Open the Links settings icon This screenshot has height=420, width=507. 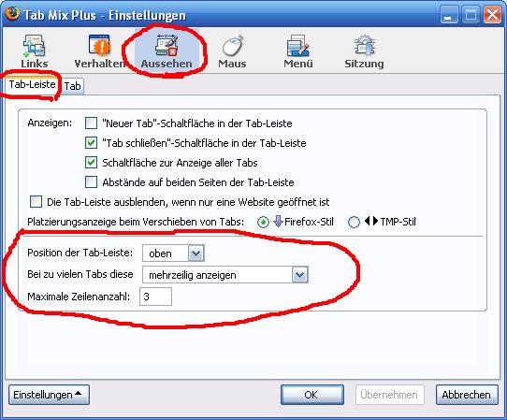coord(35,51)
